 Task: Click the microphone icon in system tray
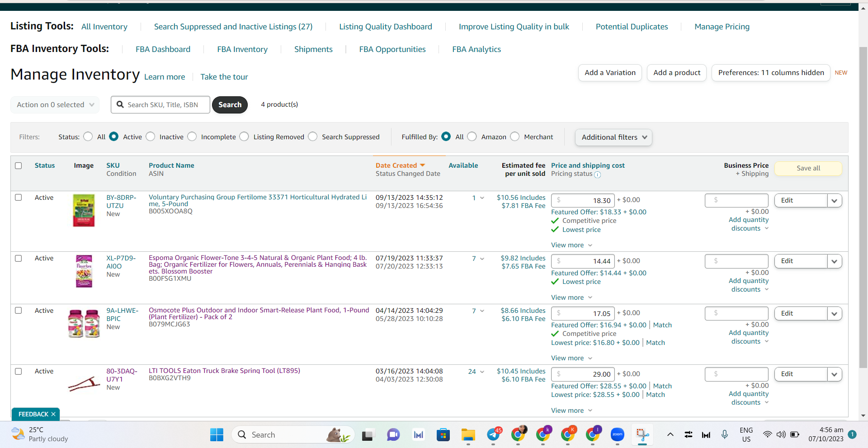pyautogui.click(x=725, y=435)
